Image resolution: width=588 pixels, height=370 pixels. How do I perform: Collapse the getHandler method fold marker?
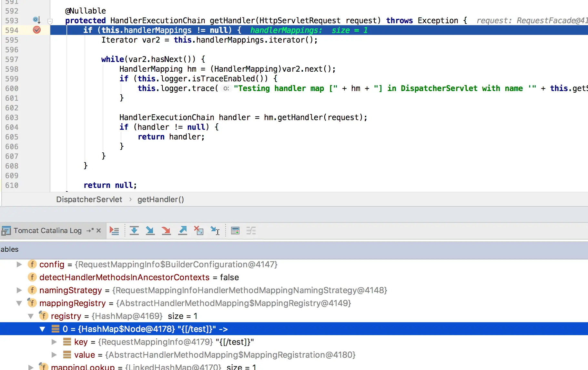click(x=50, y=21)
